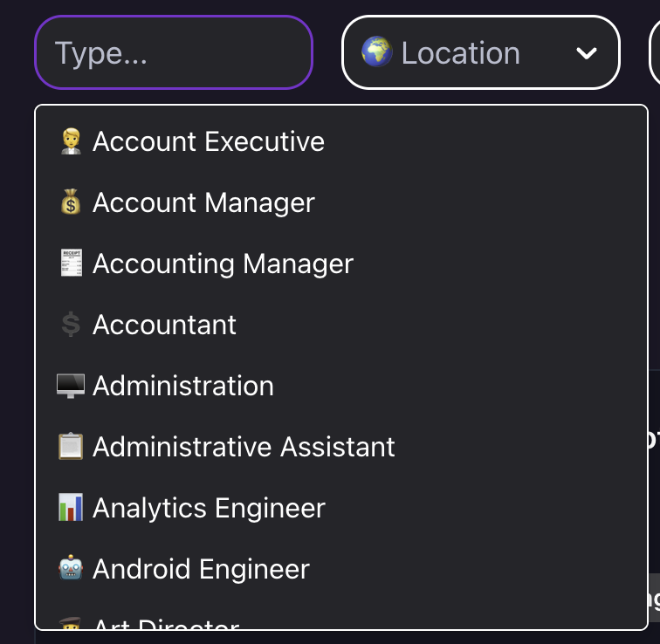Viewport: 660px width, 644px height.
Task: Choose the Administration option
Action: click(183, 386)
